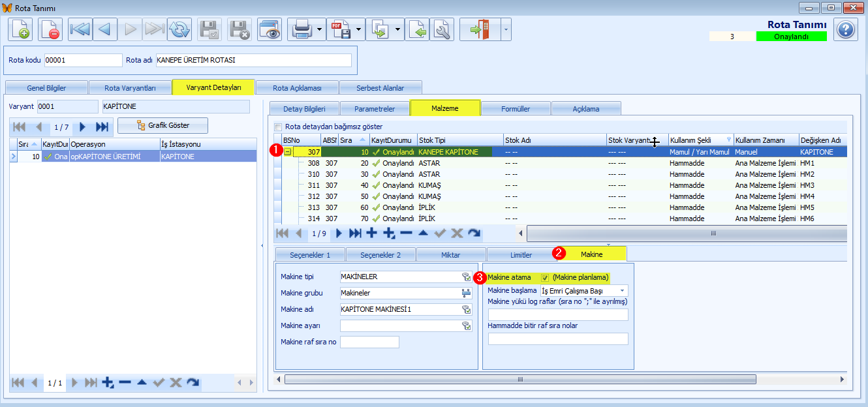
Task: Click the new record toolbar icon
Action: click(20, 30)
